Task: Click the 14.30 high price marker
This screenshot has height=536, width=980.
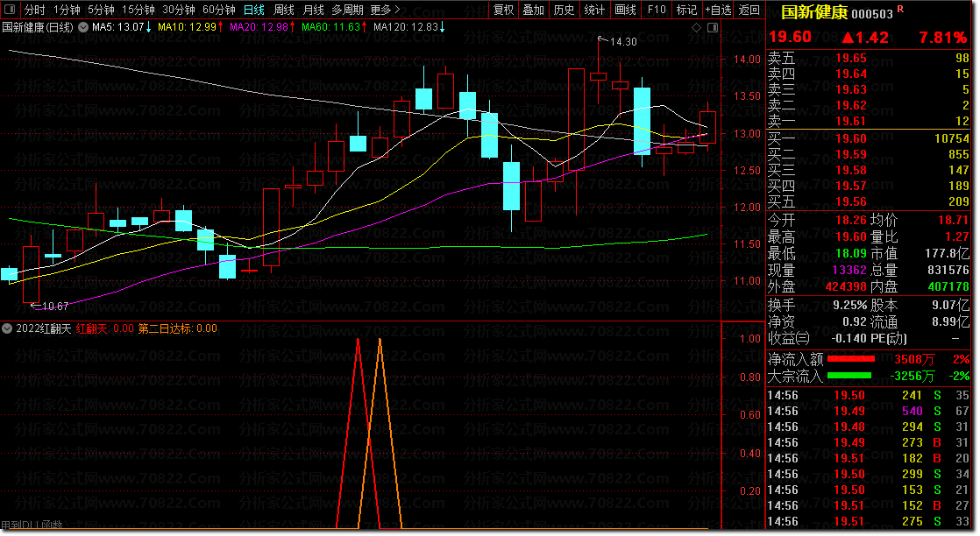Action: point(622,42)
